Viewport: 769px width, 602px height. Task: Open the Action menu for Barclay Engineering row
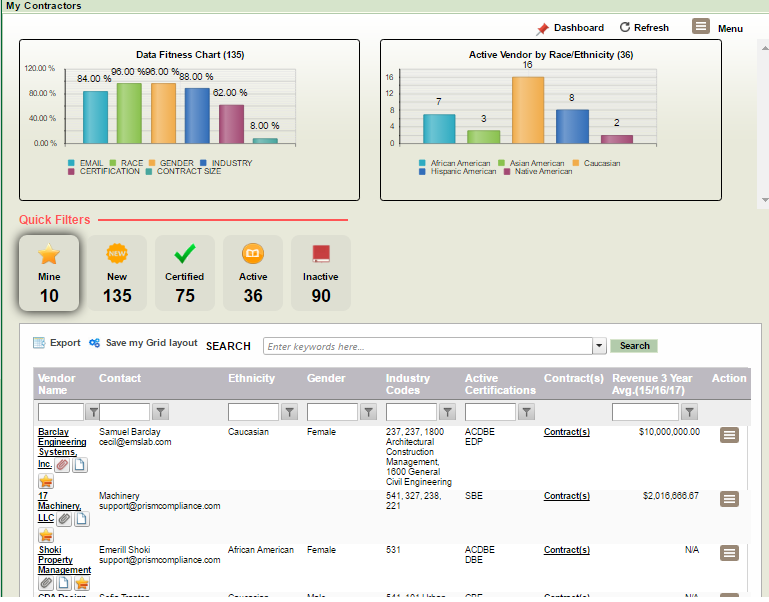(x=729, y=435)
